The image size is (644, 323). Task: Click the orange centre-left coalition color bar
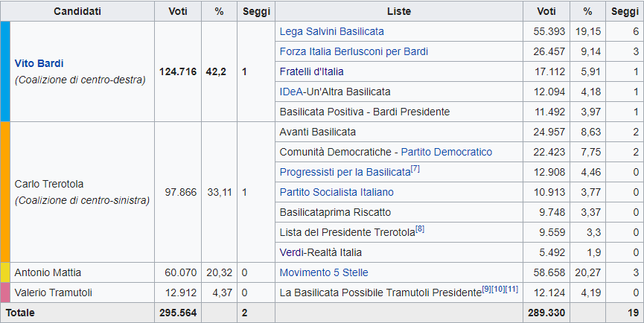click(5, 191)
